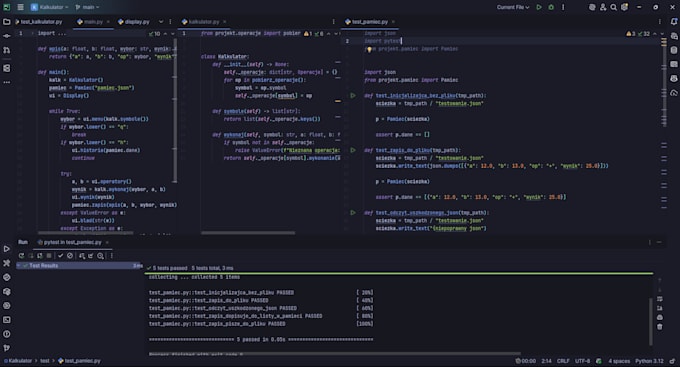The image size is (680, 367).
Task: Click the intention lightbulb in test_pamiec.py
Action: [369, 49]
